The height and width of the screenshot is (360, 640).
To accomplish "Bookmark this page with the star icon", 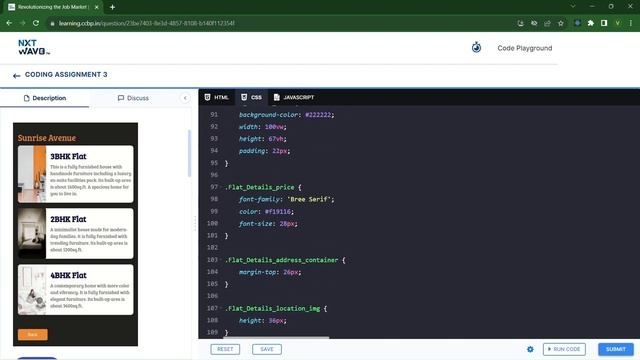I will [x=561, y=23].
